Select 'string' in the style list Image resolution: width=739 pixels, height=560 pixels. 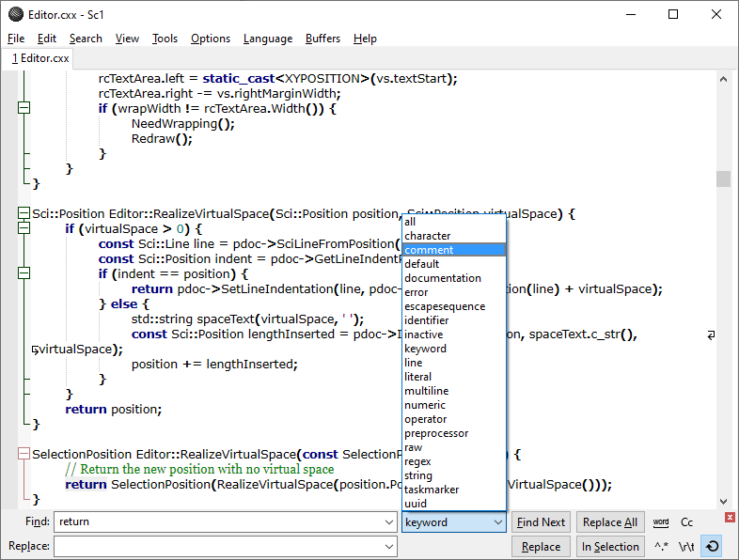[x=454, y=475]
